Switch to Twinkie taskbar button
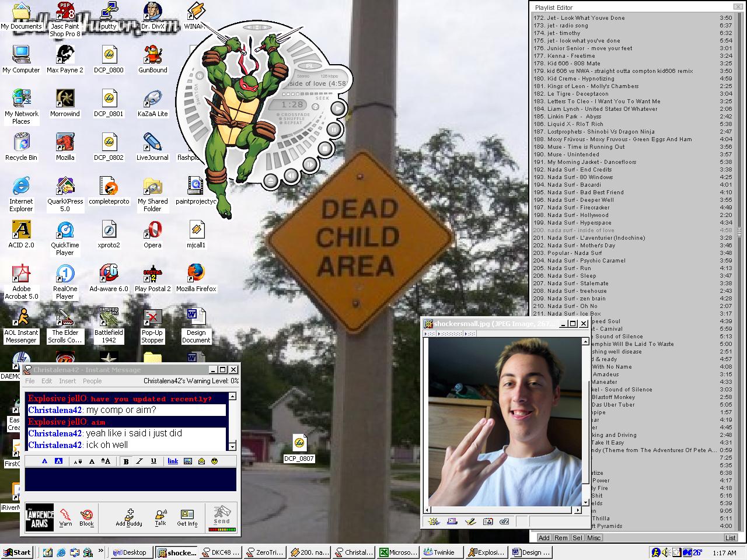 [442, 552]
